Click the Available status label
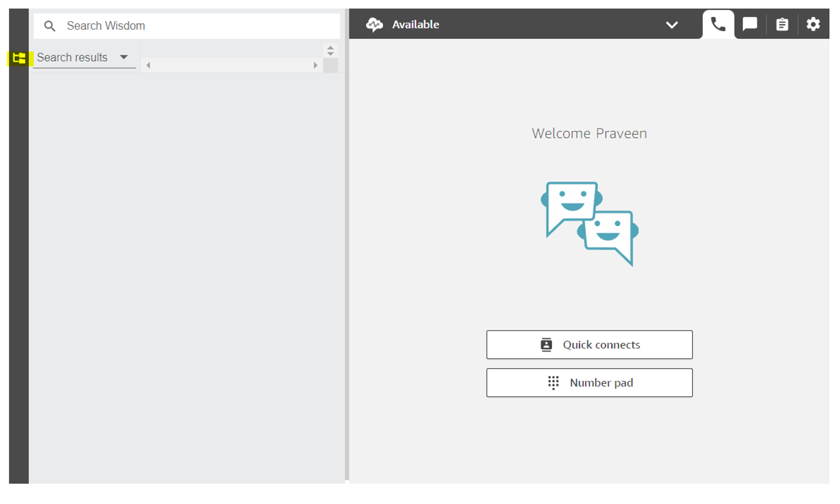Screen dimensions: 840x504 415,24
